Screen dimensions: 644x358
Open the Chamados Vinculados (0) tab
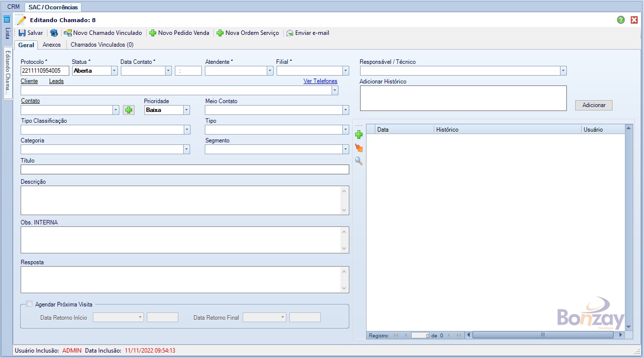pos(102,45)
